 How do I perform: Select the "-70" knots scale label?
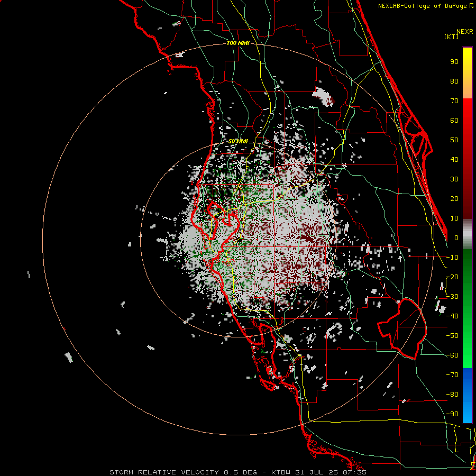point(452,375)
